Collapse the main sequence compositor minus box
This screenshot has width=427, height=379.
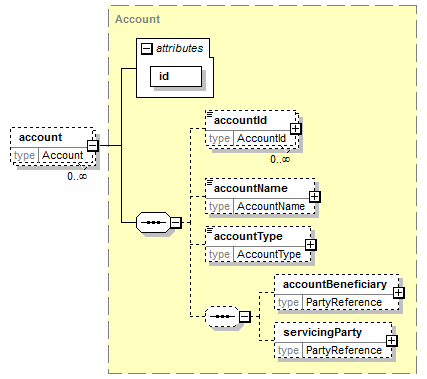pos(176,222)
